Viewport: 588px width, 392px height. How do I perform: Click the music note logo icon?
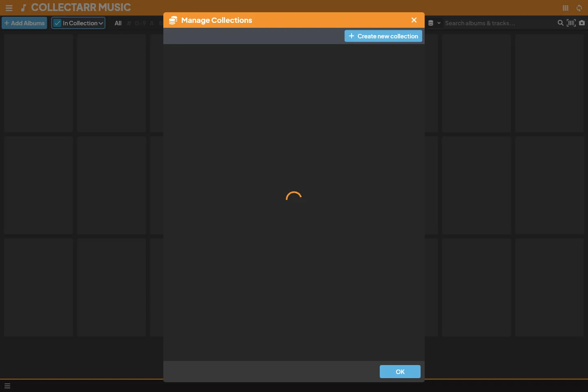click(24, 8)
